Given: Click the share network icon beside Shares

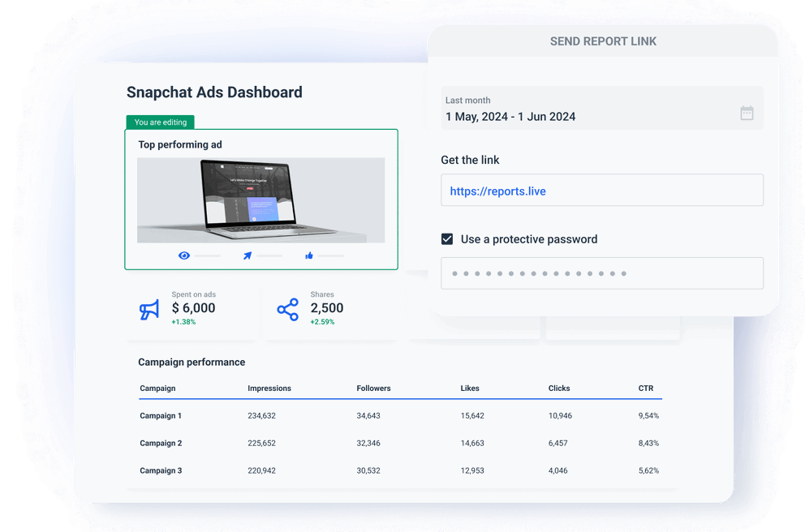Looking at the screenshot, I should pyautogui.click(x=286, y=309).
